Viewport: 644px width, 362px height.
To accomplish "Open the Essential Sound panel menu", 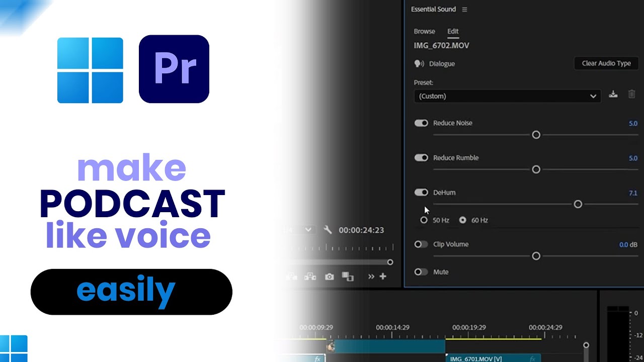I will click(464, 10).
